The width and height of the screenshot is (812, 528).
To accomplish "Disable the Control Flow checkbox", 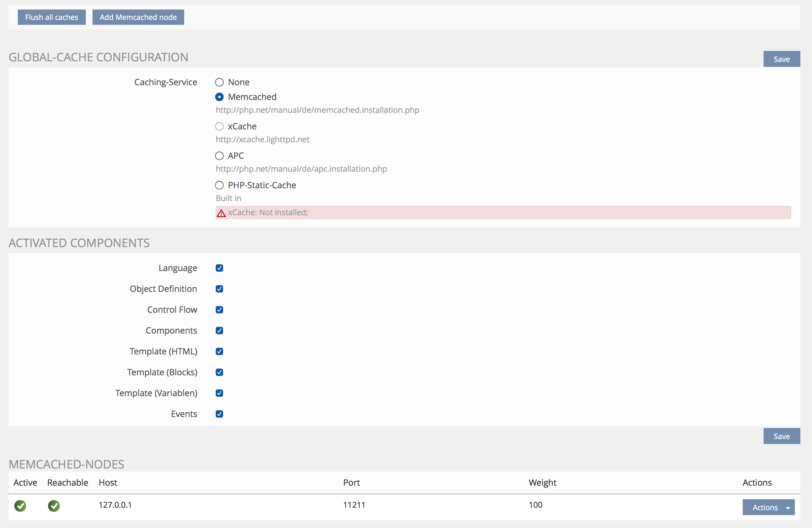I will click(219, 310).
